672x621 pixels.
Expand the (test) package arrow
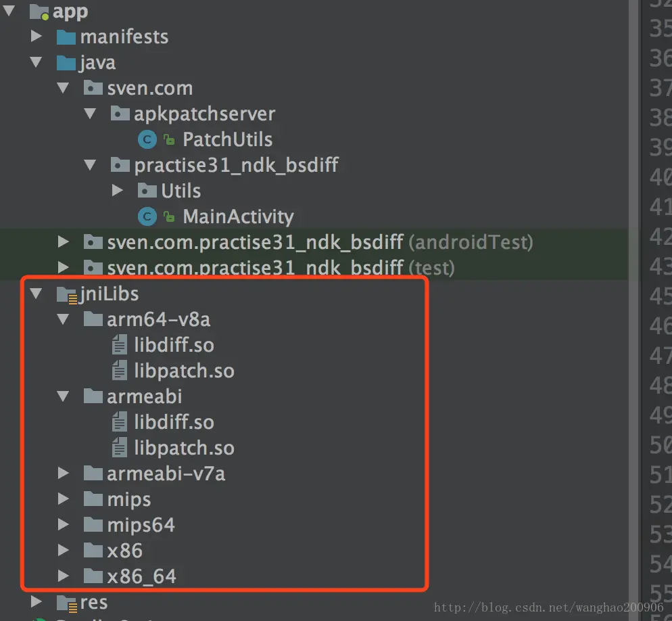click(64, 268)
